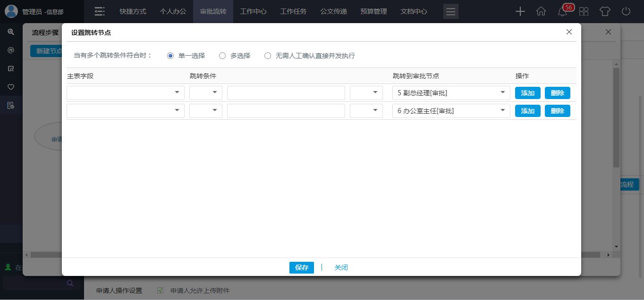Expand the 6 办公室主任[审批] node dropdown
This screenshot has height=300, width=644.
451,111
